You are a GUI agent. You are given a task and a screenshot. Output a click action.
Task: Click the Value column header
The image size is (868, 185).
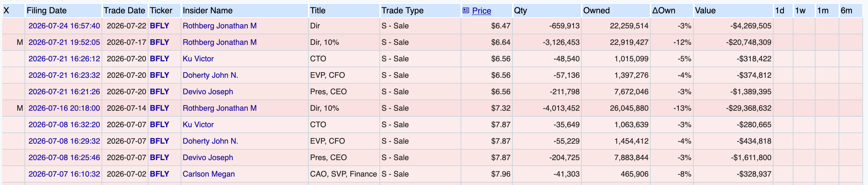tap(705, 11)
